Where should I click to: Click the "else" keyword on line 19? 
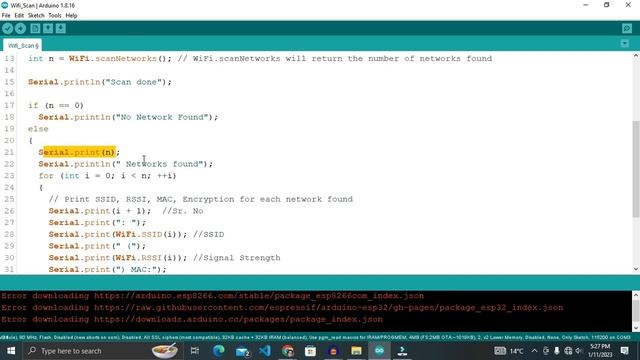(x=38, y=129)
